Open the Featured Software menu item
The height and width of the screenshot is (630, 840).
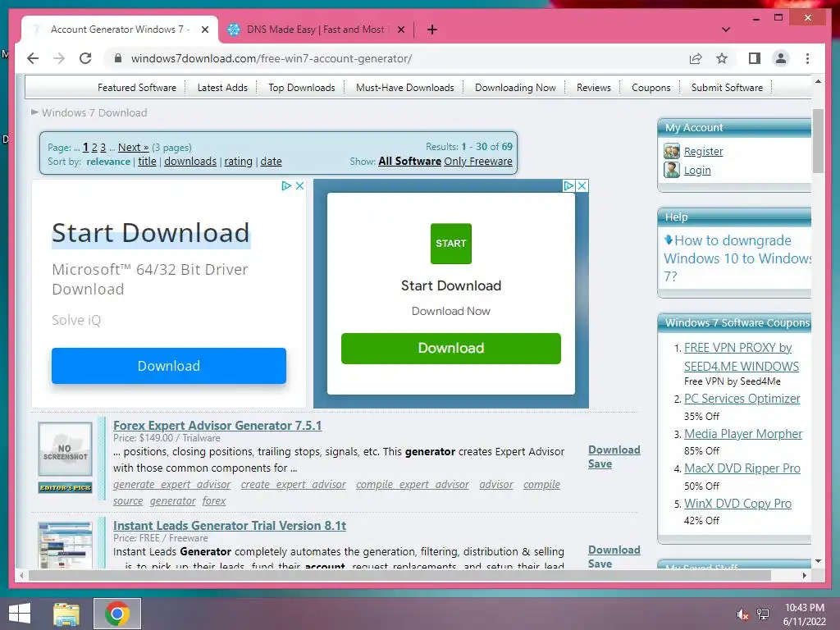tap(137, 87)
